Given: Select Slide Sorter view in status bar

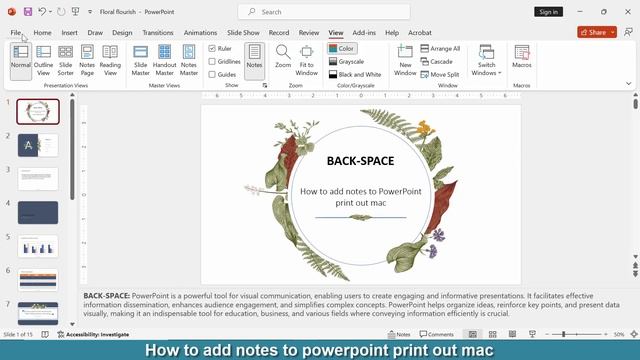Looking at the screenshot, I should pyautogui.click(x=493, y=334).
